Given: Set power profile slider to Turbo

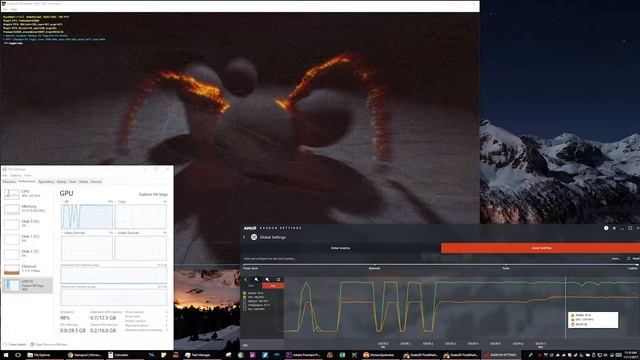Looking at the screenshot, I should pos(506,268).
